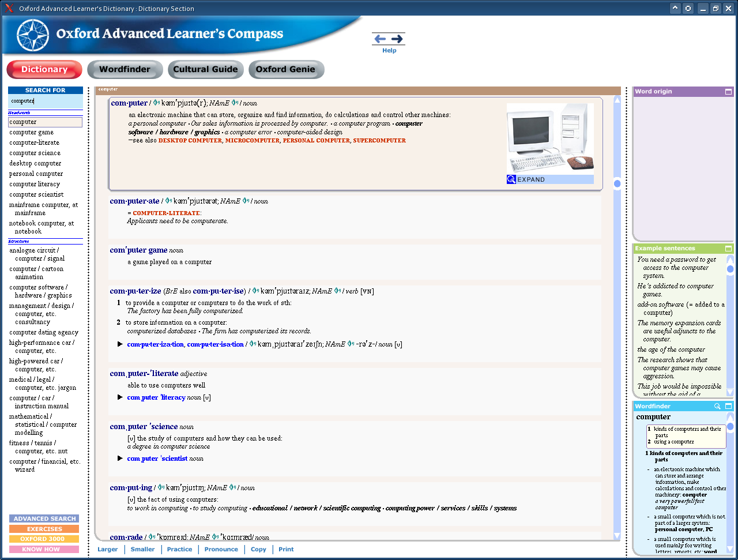Select 'computer game' in headword list

point(31,132)
